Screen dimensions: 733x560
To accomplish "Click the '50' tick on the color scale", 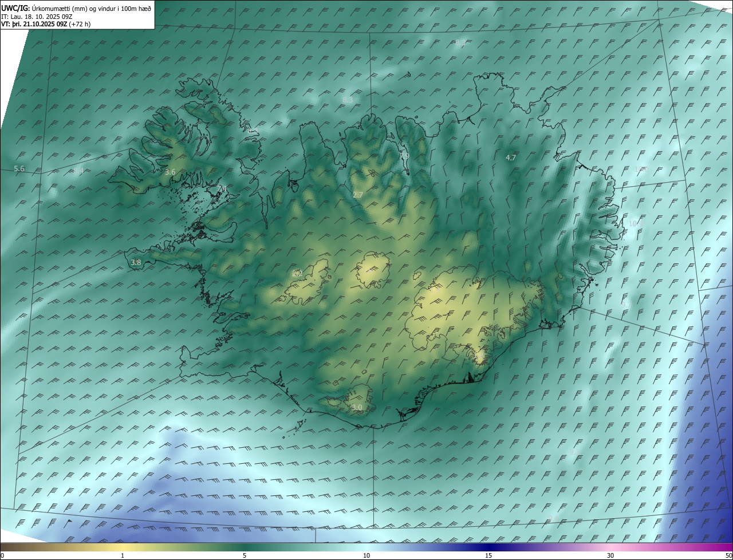I will click(x=728, y=555).
